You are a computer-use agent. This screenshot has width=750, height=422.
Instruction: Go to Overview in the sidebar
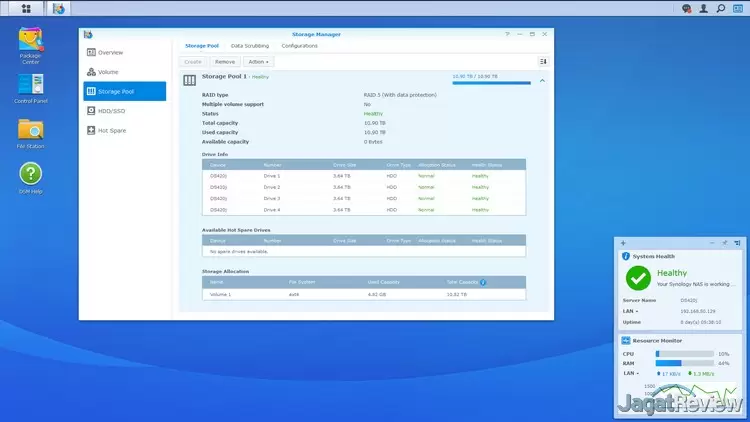124,52
